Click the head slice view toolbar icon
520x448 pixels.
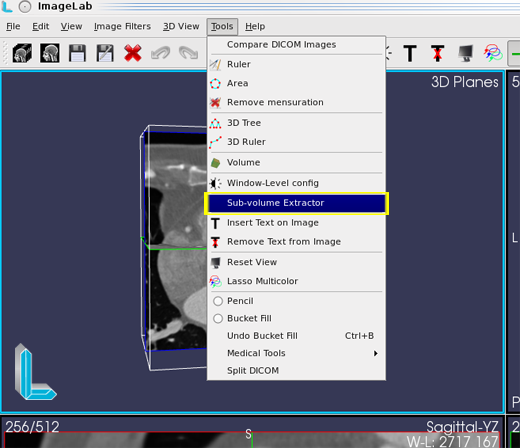[x=50, y=53]
